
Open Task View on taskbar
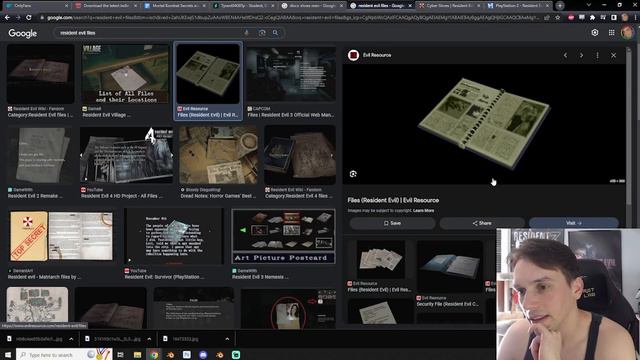point(120,355)
